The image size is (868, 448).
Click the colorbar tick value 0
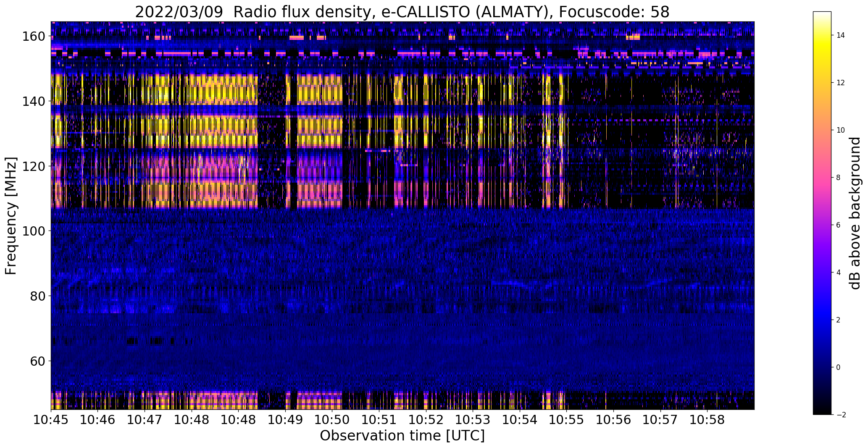pyautogui.click(x=839, y=367)
